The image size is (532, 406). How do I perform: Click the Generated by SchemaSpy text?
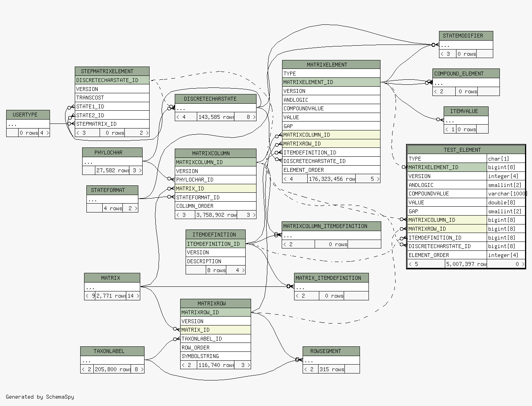coord(40,397)
